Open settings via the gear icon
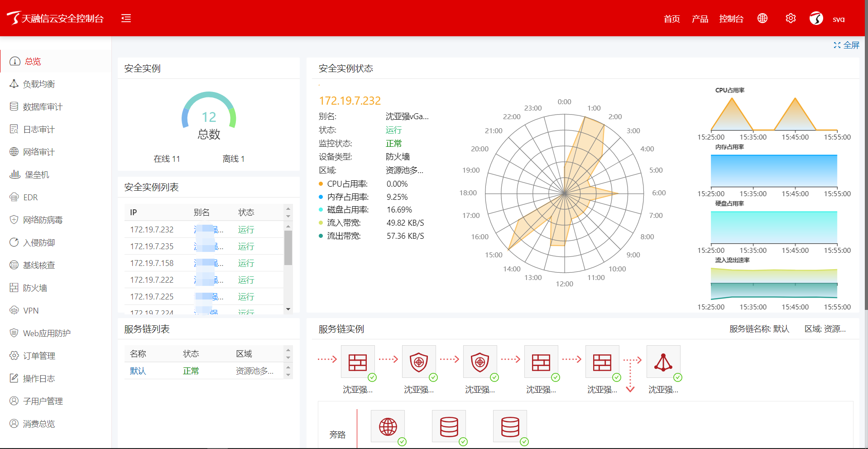 (791, 18)
